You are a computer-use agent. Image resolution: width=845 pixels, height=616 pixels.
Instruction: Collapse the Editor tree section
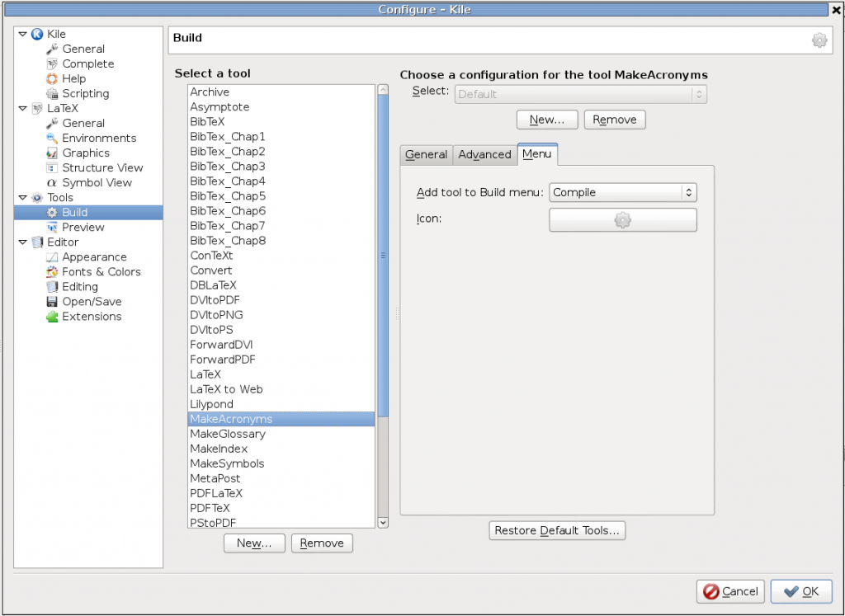tap(22, 242)
